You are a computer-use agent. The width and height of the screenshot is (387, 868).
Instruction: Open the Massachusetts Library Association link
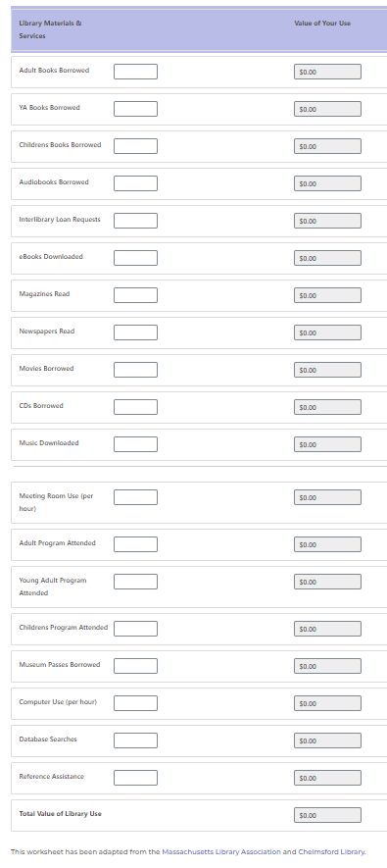point(221,852)
